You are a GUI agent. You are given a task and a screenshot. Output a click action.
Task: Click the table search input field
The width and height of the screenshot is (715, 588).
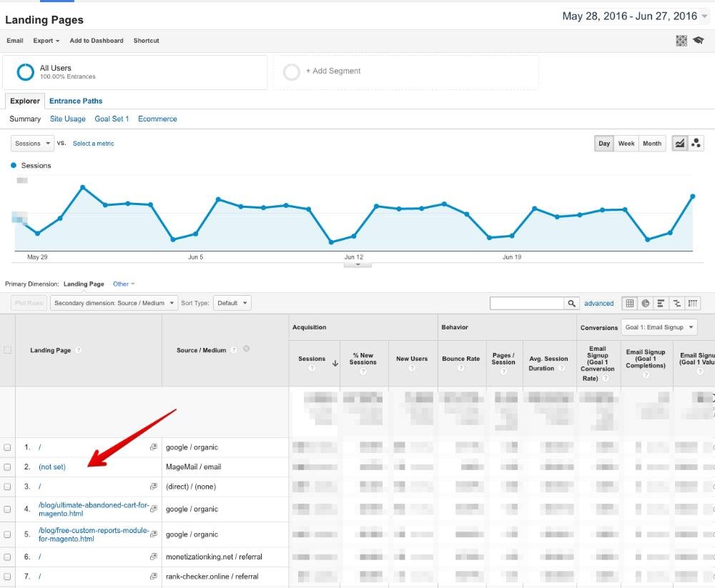click(527, 303)
